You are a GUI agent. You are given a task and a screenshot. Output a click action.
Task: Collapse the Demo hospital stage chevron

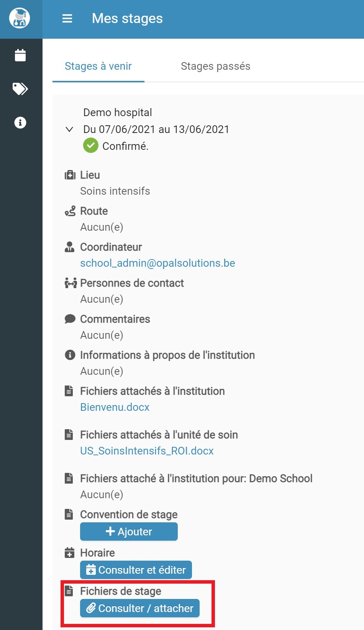(x=69, y=129)
